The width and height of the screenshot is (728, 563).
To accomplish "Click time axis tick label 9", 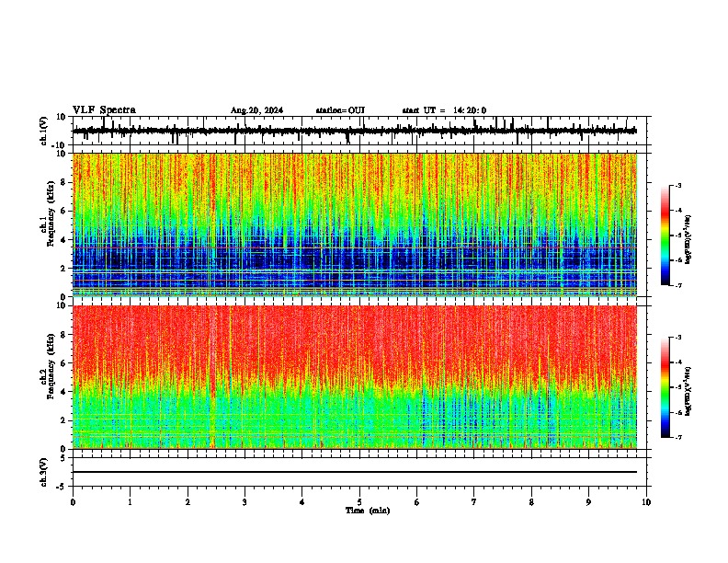I will [x=588, y=502].
